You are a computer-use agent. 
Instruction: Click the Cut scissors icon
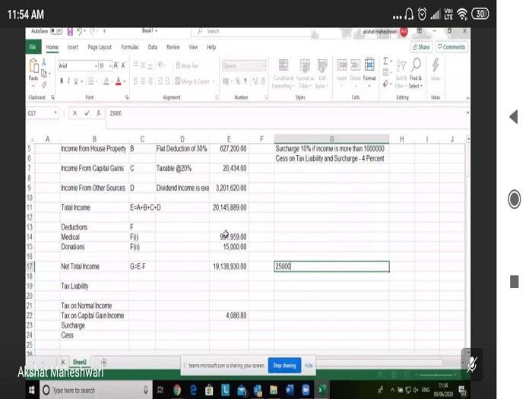tap(44, 62)
